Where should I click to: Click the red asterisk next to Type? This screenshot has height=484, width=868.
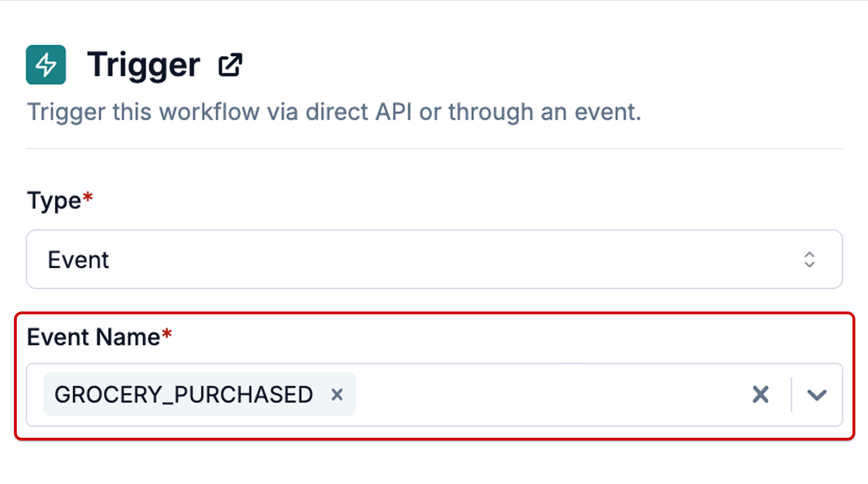88,197
